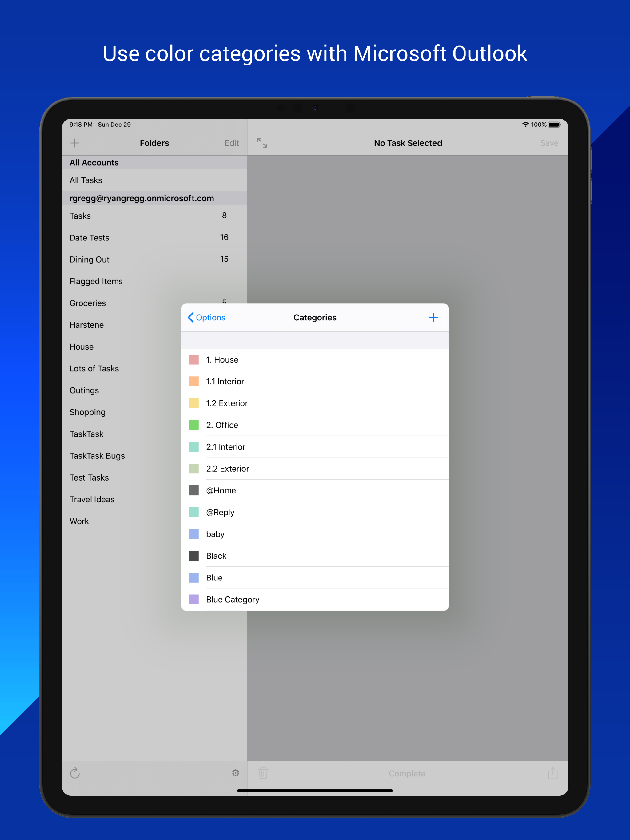Click the Blue Category purple swatch
The height and width of the screenshot is (840, 630).
click(194, 599)
